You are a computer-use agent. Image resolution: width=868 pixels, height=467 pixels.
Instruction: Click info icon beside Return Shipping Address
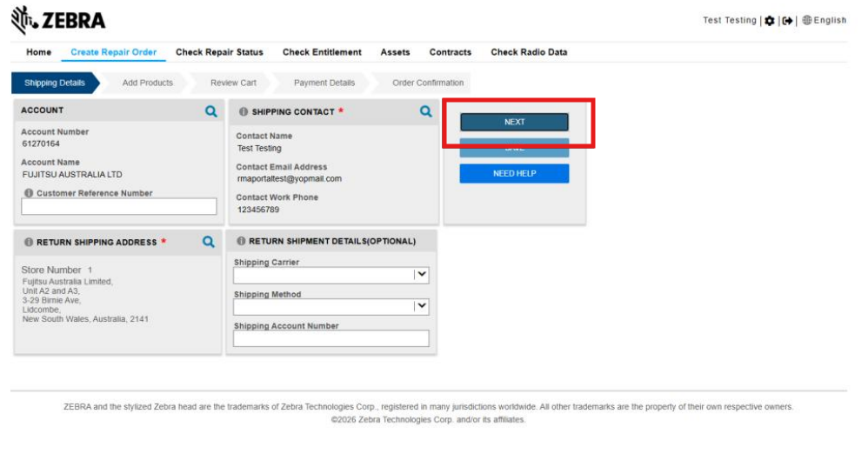[28, 243]
